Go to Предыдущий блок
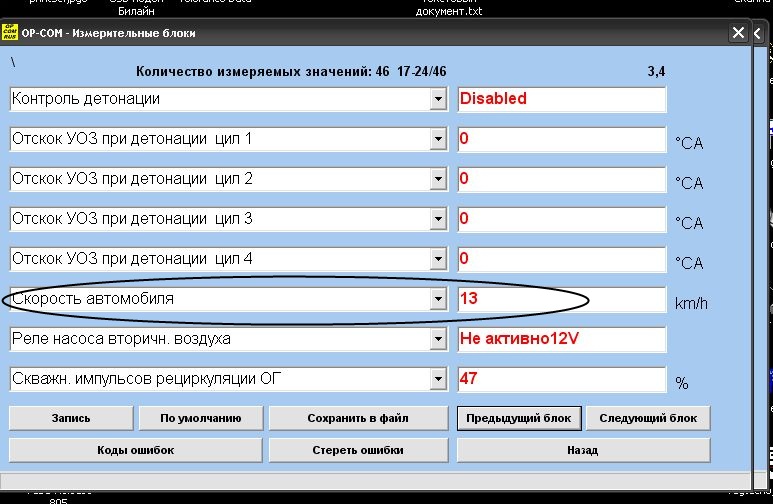Viewport: 773px width, 504px height. 519,418
